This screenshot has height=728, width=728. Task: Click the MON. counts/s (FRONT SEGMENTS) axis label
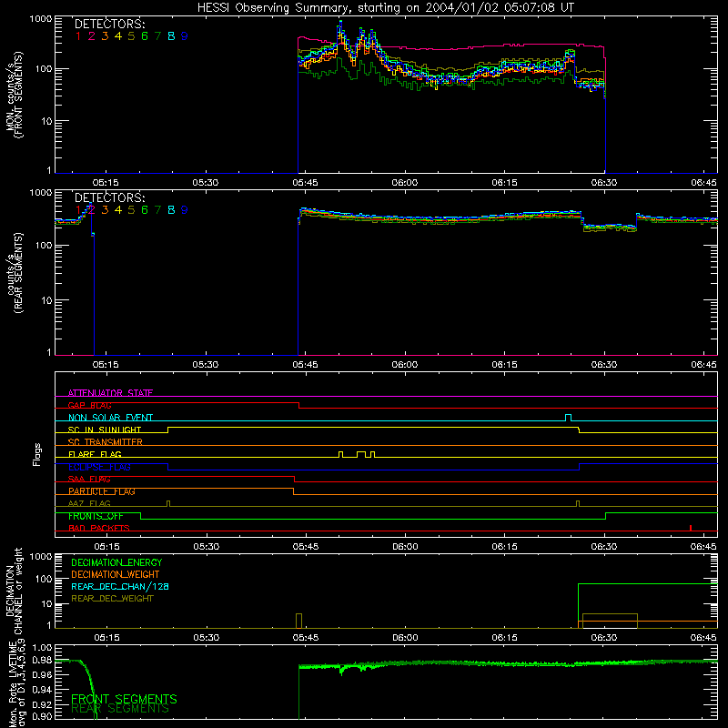click(14, 95)
